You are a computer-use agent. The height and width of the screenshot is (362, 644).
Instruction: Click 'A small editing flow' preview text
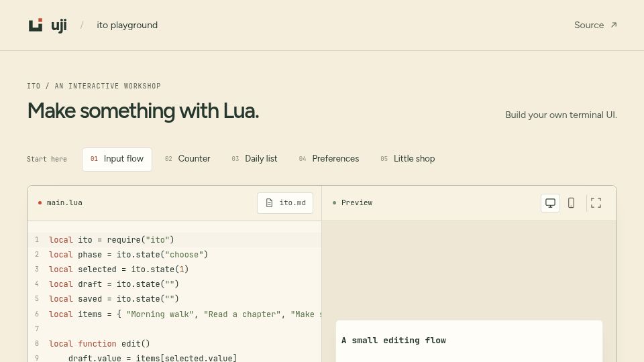point(394,341)
